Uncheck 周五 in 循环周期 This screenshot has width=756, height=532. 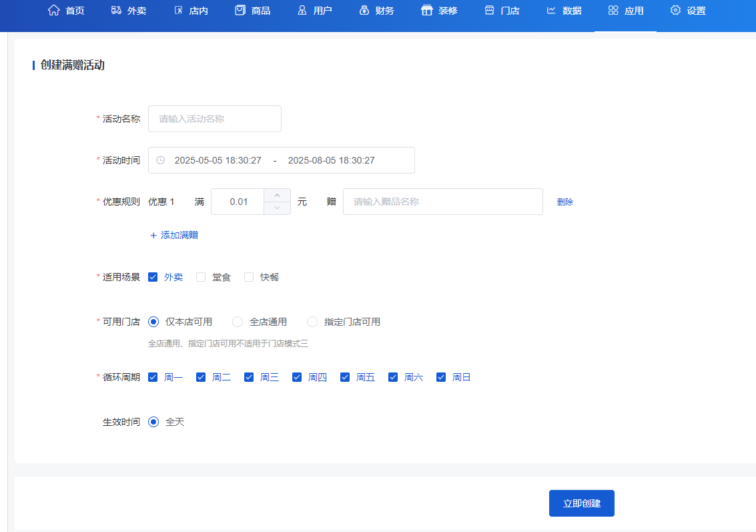click(345, 377)
